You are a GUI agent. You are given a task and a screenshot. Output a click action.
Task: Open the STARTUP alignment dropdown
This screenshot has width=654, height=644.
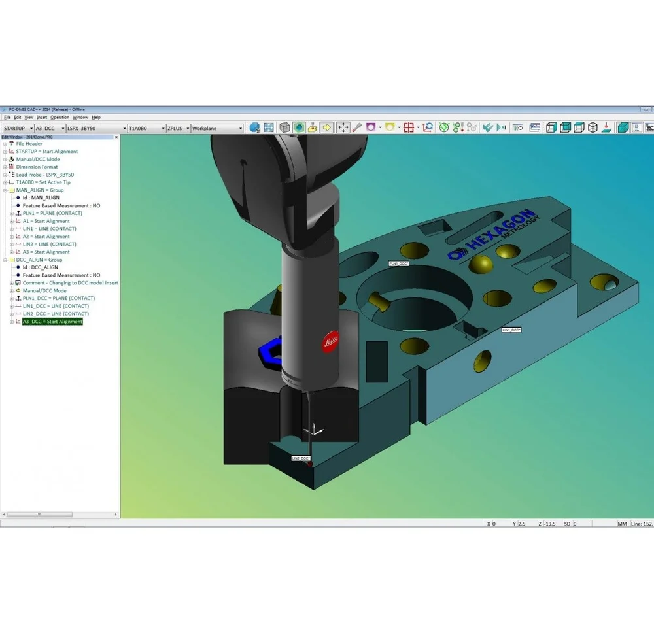(x=31, y=128)
